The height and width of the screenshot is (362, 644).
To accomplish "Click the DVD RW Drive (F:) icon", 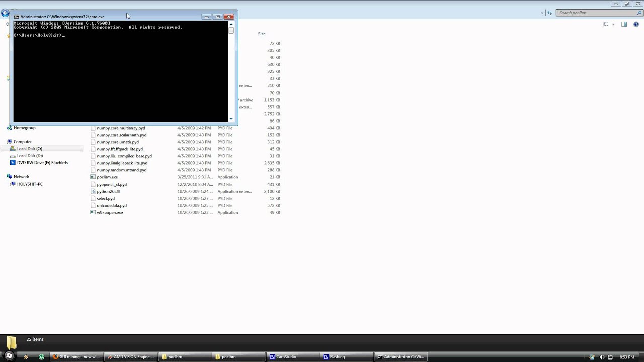I will [13, 163].
